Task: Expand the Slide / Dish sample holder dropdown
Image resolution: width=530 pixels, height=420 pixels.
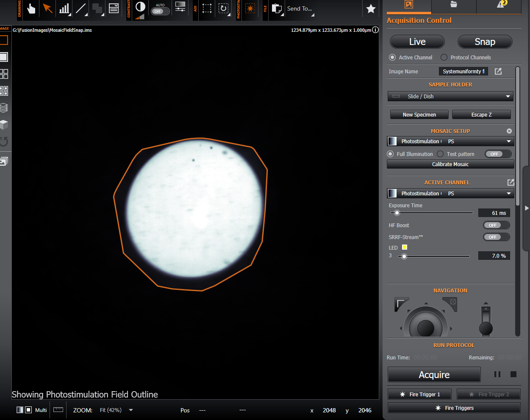Action: coord(450,97)
